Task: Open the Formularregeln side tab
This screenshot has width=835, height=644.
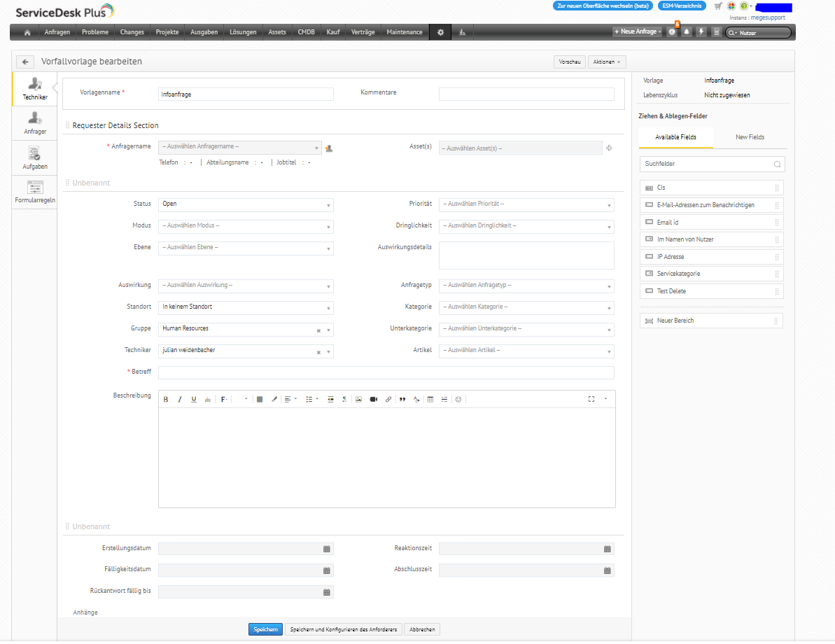Action: tap(34, 192)
